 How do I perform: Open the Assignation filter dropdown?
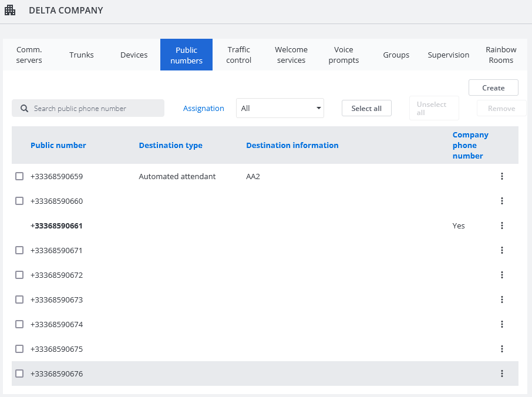click(x=280, y=108)
